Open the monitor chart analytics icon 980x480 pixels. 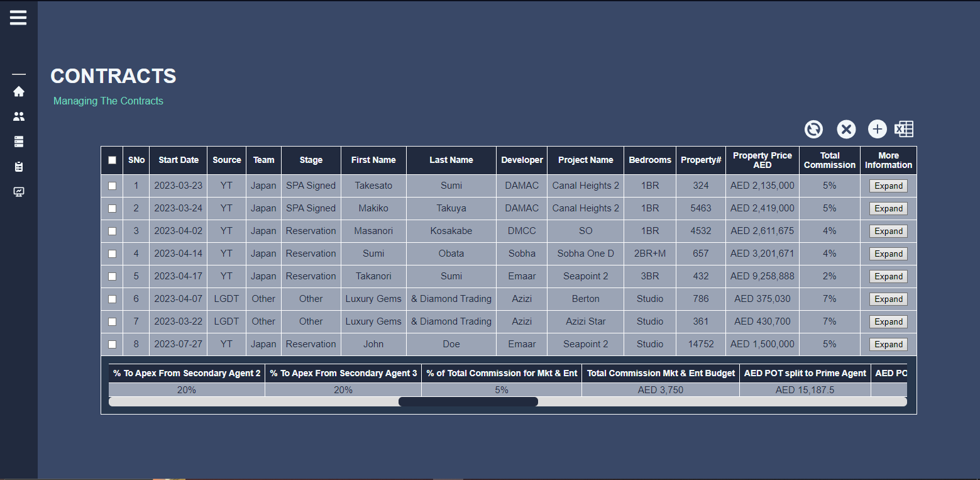19,192
